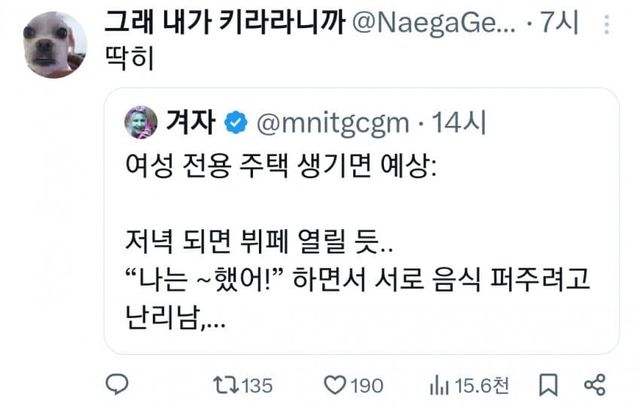Open the share icon menu
Viewport: 640px width, 407px height.
click(594, 384)
